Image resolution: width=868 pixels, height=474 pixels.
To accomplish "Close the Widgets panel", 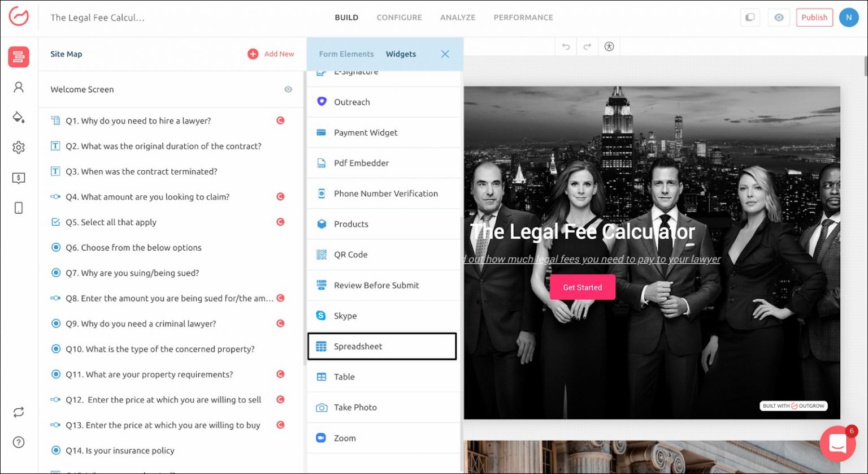I will click(x=445, y=54).
